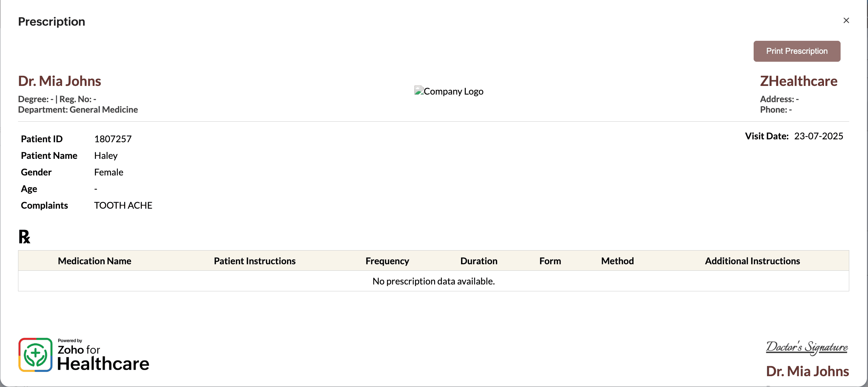Click the patient ID value 1807257

click(x=113, y=139)
